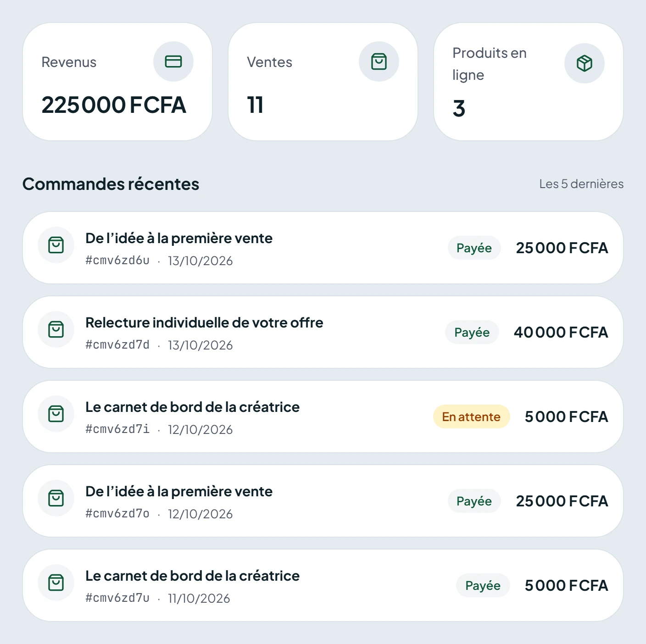This screenshot has width=646, height=644.
Task: Click the Payée badge on order #cmv6zd6u
Action: pyautogui.click(x=474, y=248)
